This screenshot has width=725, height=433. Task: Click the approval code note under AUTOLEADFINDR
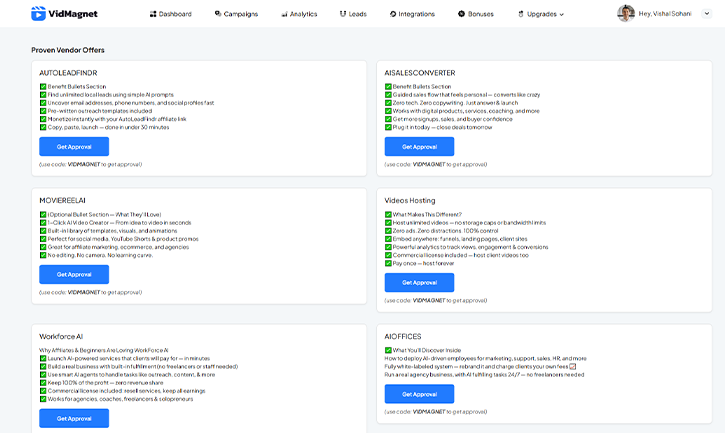point(91,164)
